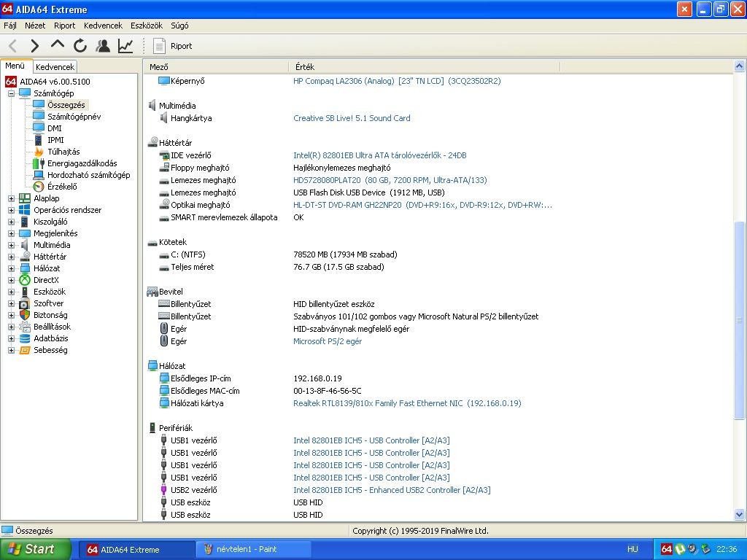Click the Energiagazdálkodás battery icon
747x560 pixels.
39,163
